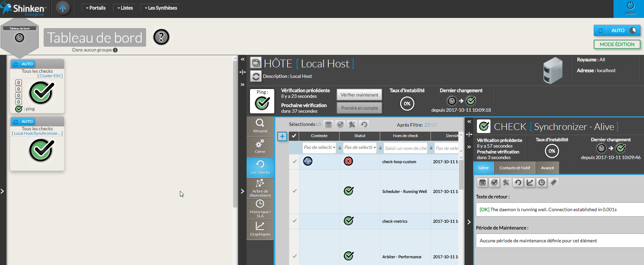Click the blue plus add-column button

pyautogui.click(x=282, y=136)
